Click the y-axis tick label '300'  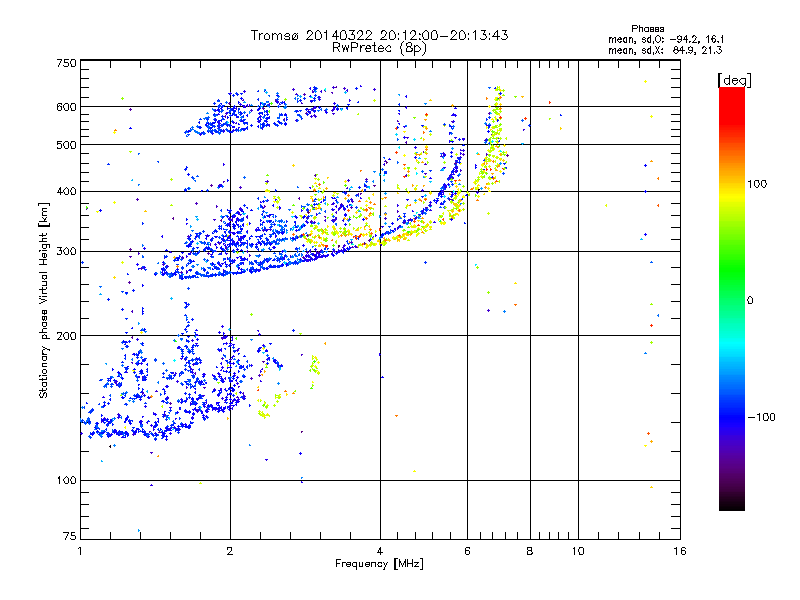click(67, 252)
